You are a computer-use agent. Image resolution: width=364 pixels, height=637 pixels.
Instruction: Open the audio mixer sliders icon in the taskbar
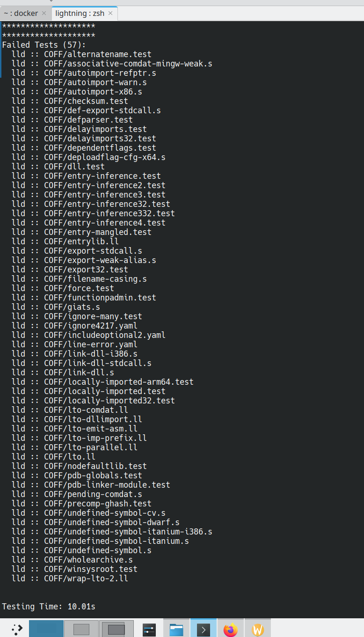149,629
